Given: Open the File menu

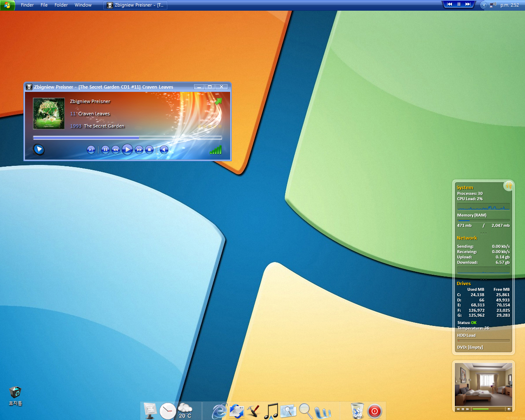Looking at the screenshot, I should 44,5.
